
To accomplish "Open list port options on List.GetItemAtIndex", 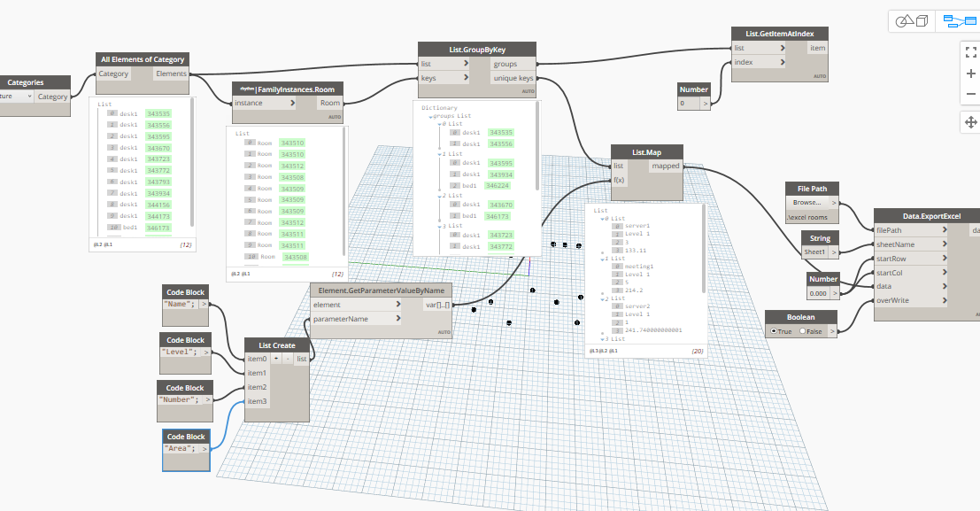I will [782, 48].
